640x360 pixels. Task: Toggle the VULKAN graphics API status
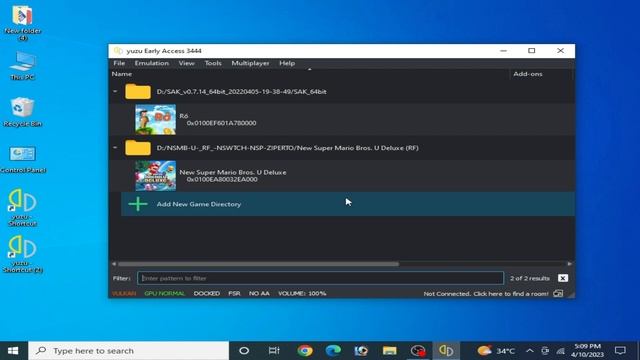124,293
